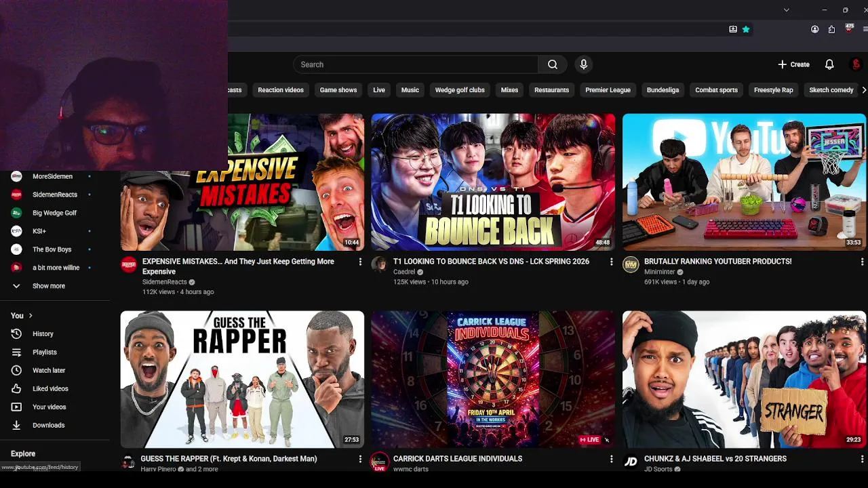868x488 pixels.
Task: Open options menu for BRUTALLY RANKING video
Action: click(862, 262)
